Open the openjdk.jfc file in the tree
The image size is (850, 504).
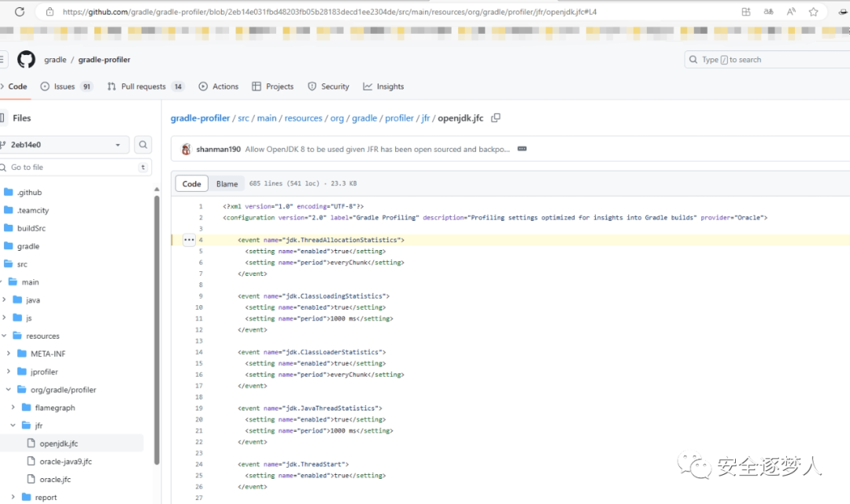(x=58, y=443)
